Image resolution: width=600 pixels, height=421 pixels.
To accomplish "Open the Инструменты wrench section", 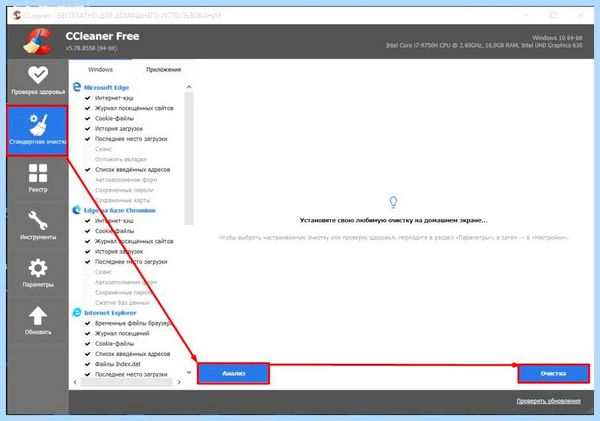I will tap(38, 225).
